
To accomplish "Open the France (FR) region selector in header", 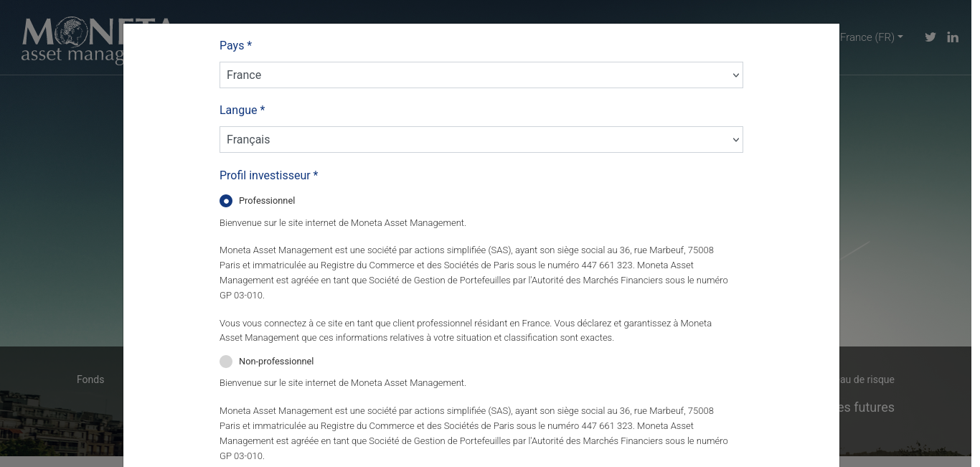I will pyautogui.click(x=872, y=37).
